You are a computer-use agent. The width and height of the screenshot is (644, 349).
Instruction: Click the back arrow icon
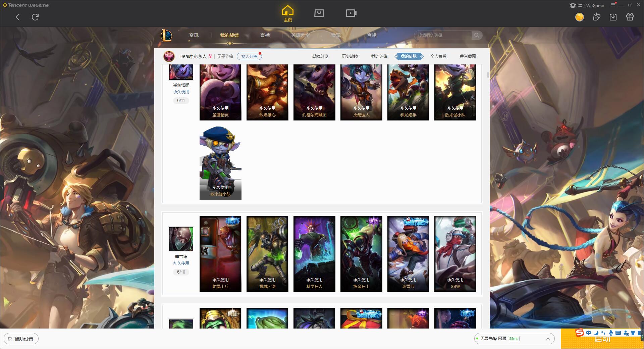coord(18,17)
